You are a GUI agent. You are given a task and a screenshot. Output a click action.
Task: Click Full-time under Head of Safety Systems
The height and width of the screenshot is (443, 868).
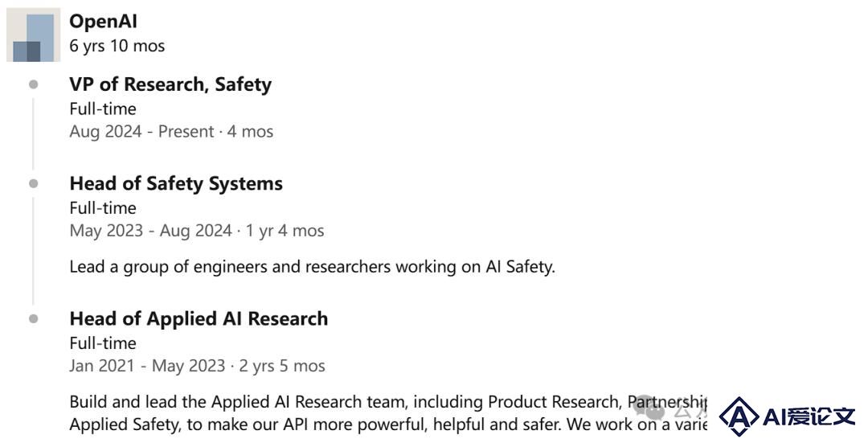[x=103, y=207]
